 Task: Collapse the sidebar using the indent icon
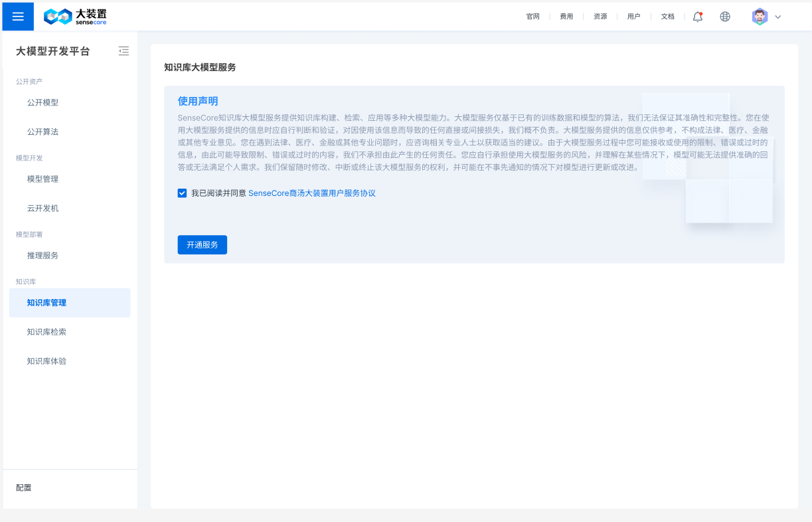tap(123, 50)
